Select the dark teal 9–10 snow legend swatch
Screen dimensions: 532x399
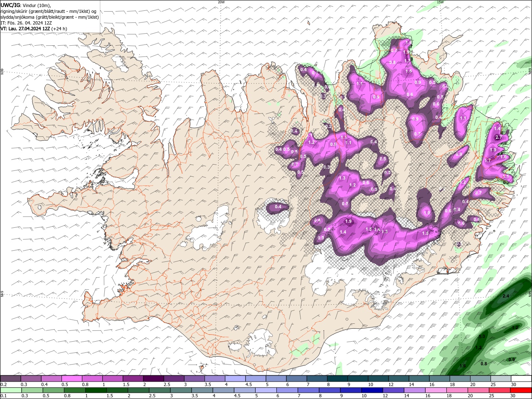tap(358, 379)
